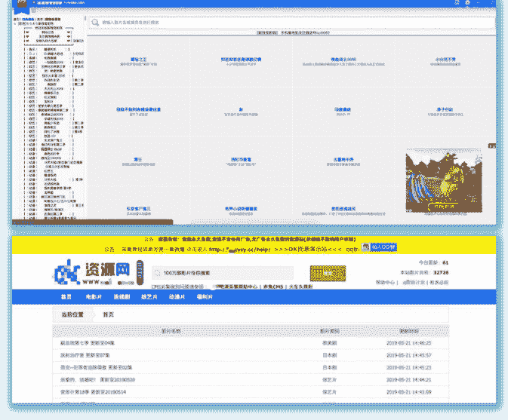Click the magnifier icon in site search box
Screen dimensions: 508x420
point(155,272)
